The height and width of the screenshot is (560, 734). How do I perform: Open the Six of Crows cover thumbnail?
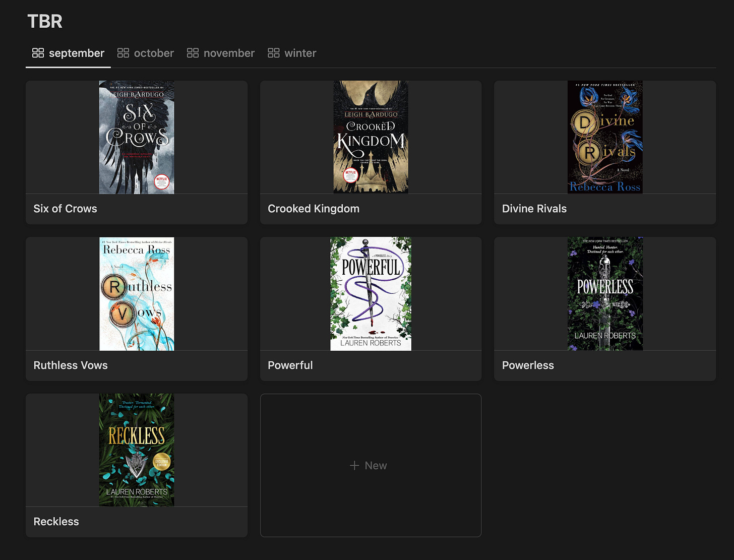tap(137, 137)
